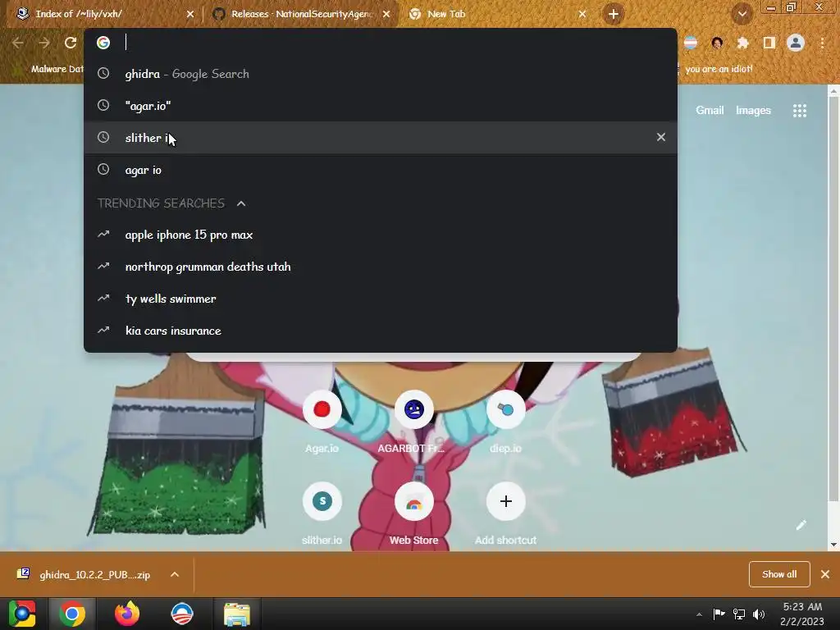This screenshot has height=630, width=840.
Task: Select the ghidra Google Search suggestion
Action: (x=381, y=74)
